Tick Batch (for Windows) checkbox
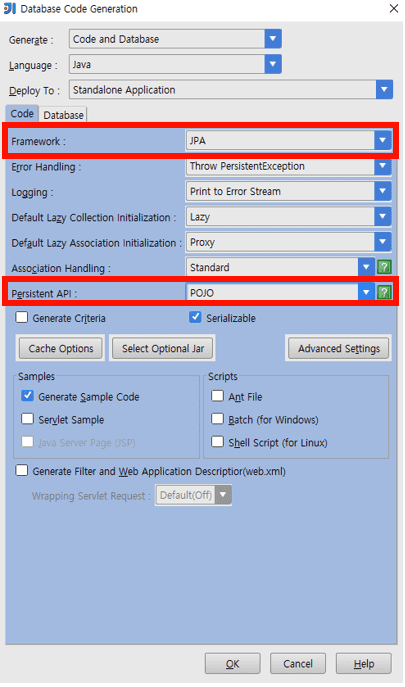 [217, 418]
